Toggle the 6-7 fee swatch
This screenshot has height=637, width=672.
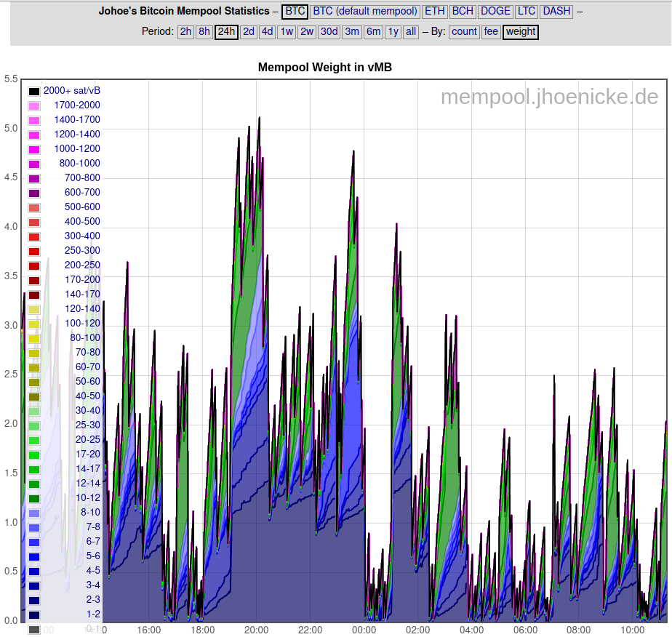(34, 542)
